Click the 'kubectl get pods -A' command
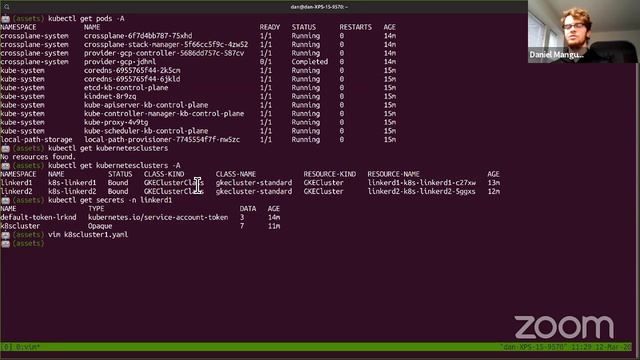The image size is (640, 360). click(x=86, y=19)
